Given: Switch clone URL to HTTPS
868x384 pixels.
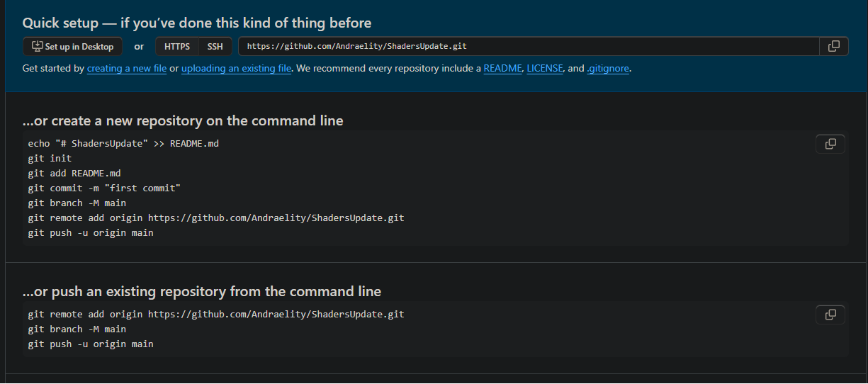Looking at the screenshot, I should coord(177,47).
